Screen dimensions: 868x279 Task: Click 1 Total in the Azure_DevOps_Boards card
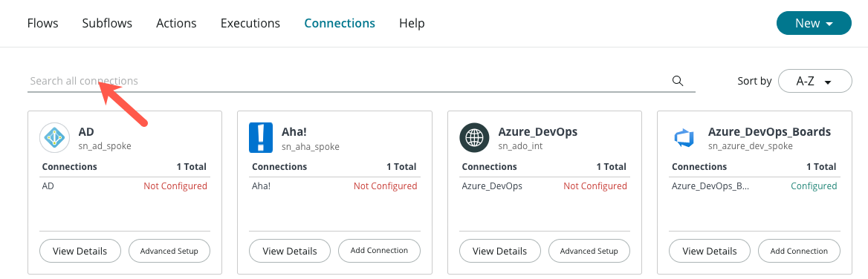821,167
